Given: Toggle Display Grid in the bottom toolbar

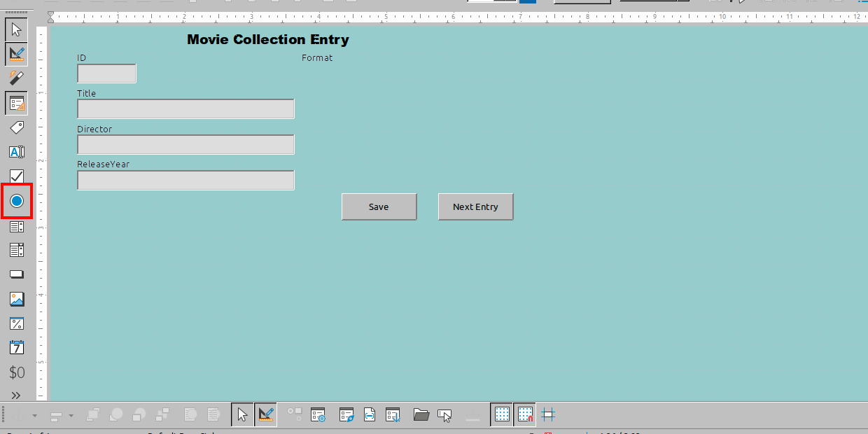Looking at the screenshot, I should [502, 414].
